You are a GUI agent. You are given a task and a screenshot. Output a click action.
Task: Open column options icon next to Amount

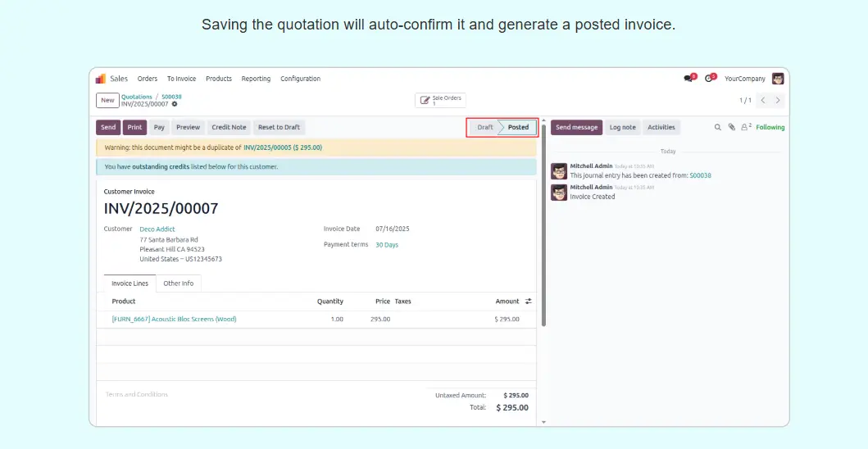click(528, 302)
